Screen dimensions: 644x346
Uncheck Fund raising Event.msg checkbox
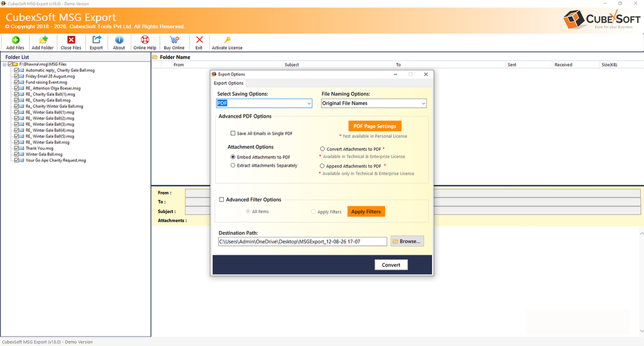click(x=16, y=82)
